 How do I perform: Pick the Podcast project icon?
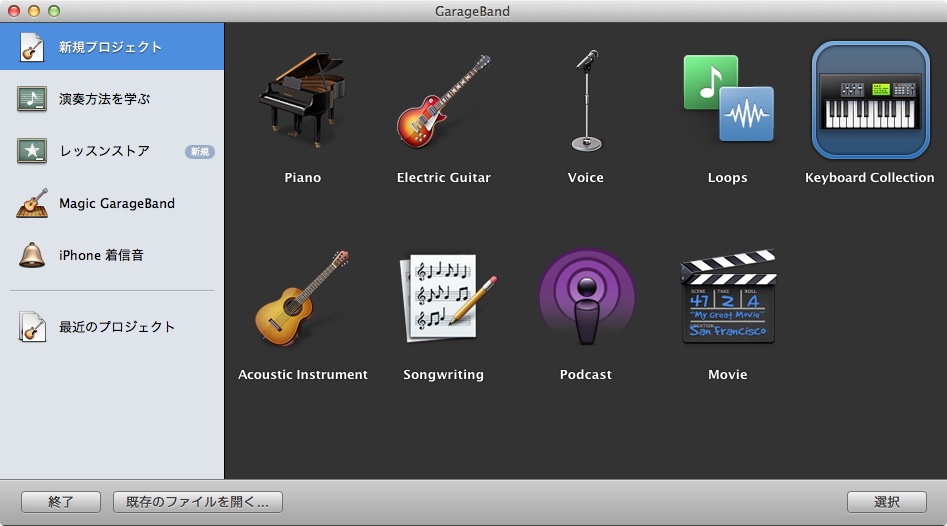(586, 297)
